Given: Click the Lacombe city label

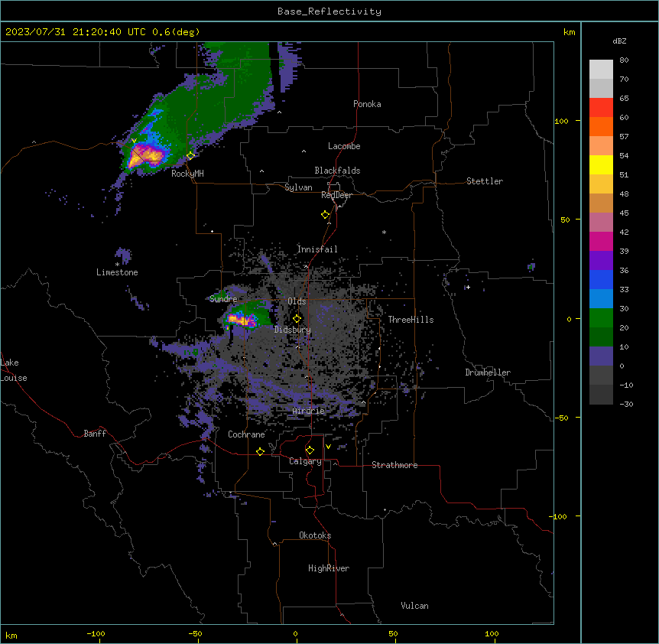Looking at the screenshot, I should (x=344, y=146).
